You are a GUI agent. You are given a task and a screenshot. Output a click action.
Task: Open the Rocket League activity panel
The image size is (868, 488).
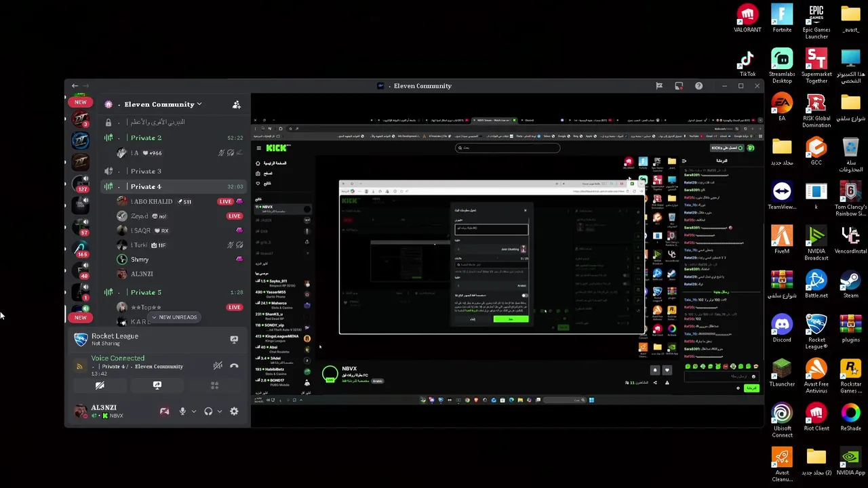click(115, 339)
